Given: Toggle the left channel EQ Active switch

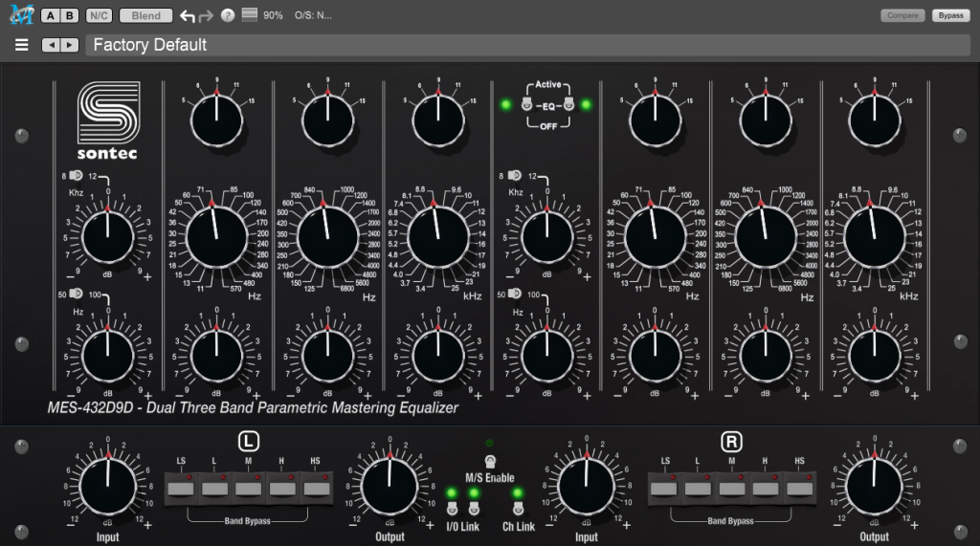Looking at the screenshot, I should (527, 104).
